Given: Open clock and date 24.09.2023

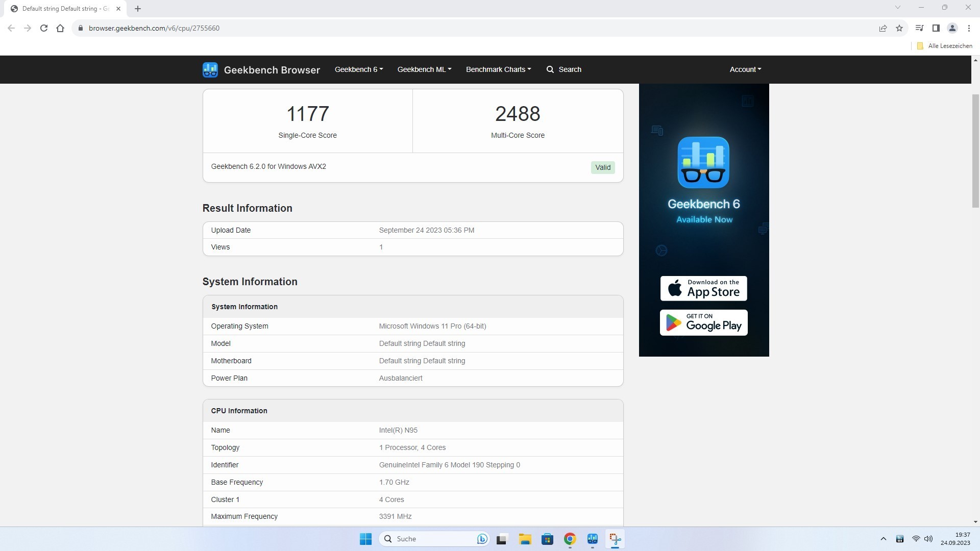Looking at the screenshot, I should coord(955,539).
